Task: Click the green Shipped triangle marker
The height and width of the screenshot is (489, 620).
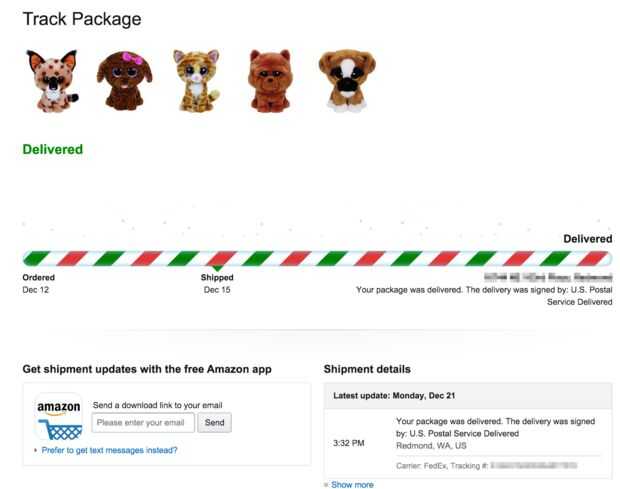Action: point(217,268)
